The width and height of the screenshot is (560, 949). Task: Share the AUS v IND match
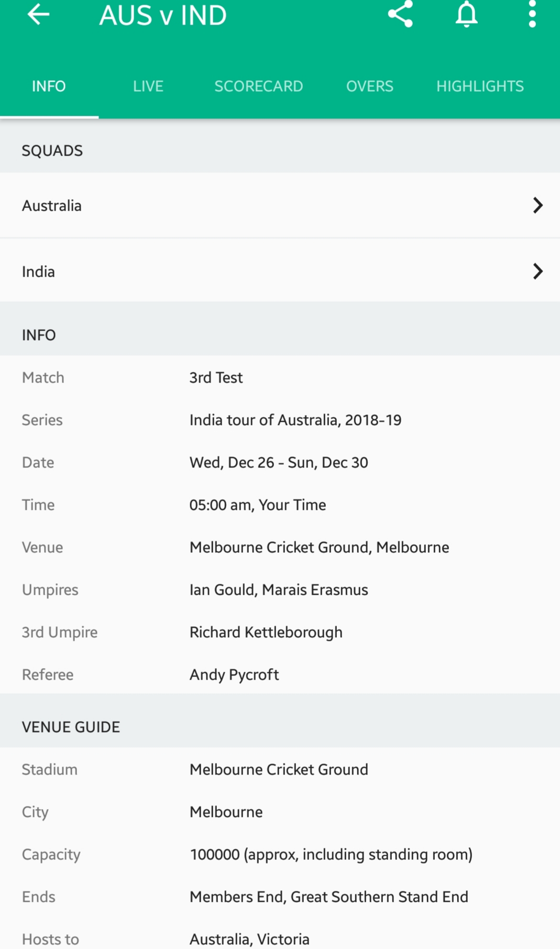click(400, 14)
